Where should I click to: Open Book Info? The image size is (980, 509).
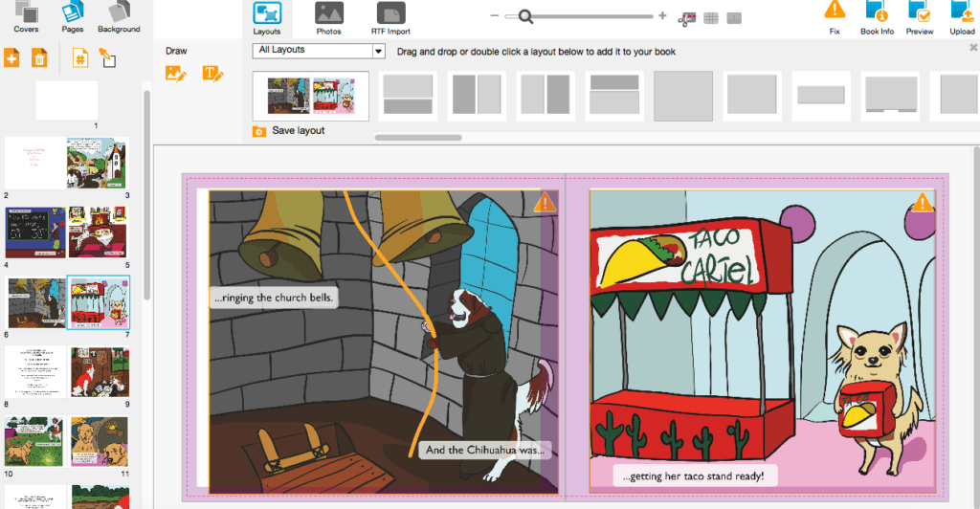pos(877,17)
